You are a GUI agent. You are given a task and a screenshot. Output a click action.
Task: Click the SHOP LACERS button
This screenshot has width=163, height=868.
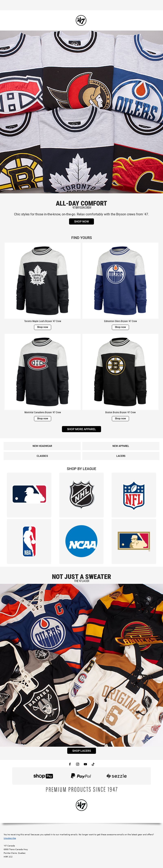tap(81, 751)
